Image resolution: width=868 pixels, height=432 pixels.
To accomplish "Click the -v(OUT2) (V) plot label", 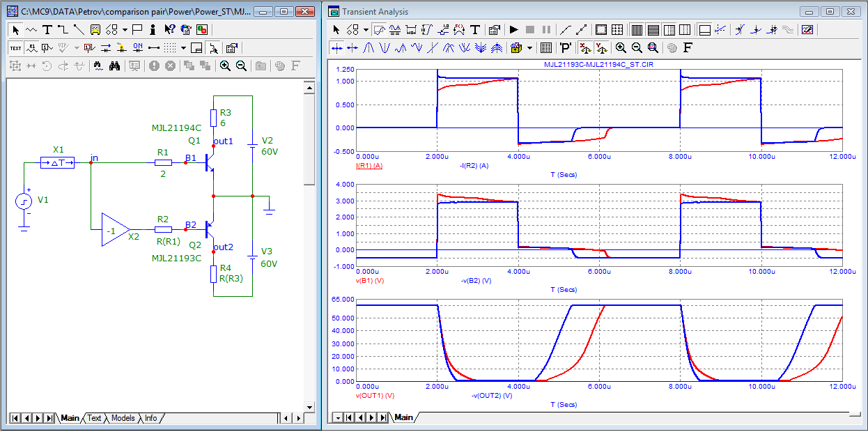I will [x=492, y=395].
